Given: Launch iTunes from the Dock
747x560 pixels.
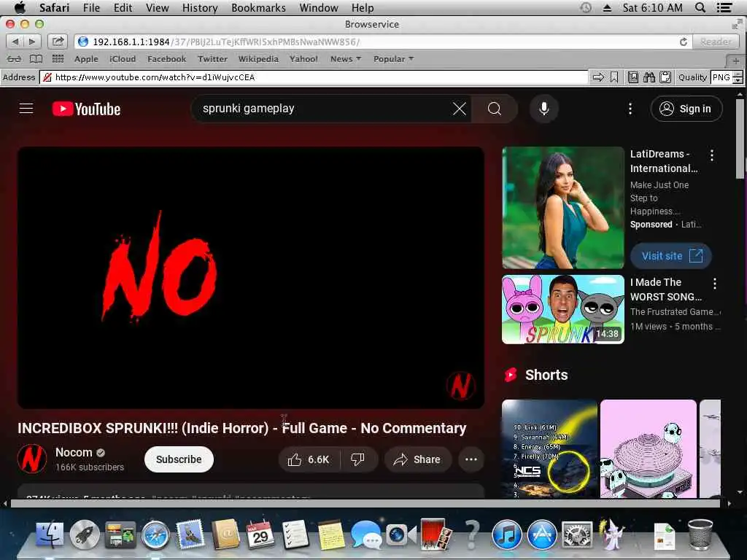Looking at the screenshot, I should (x=506, y=534).
